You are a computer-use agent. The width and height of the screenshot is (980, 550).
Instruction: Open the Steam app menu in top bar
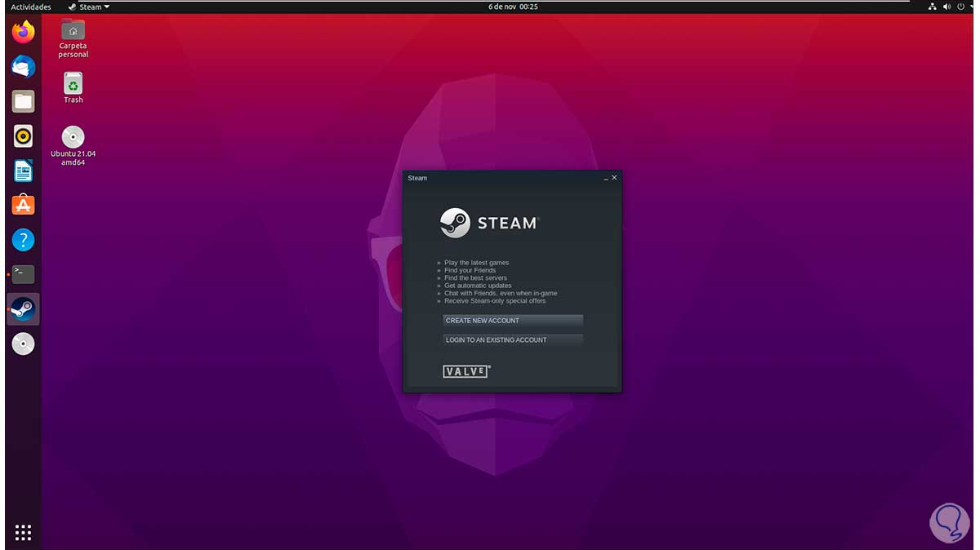(x=90, y=7)
